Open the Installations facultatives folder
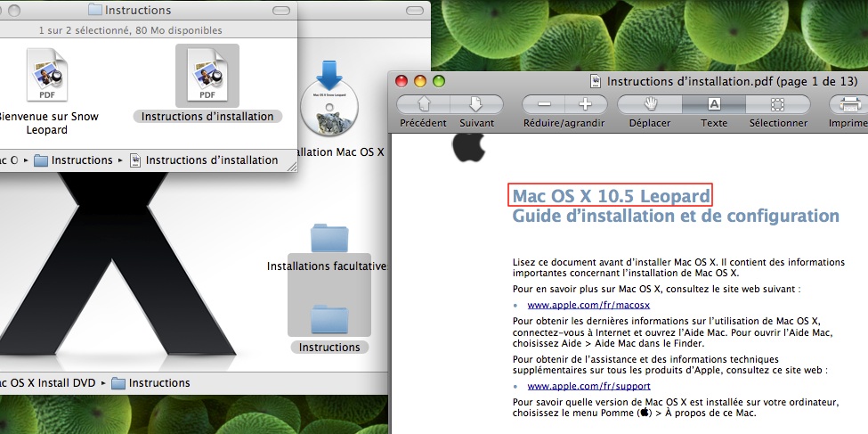Viewport: 868px width, 434px height. [x=330, y=238]
